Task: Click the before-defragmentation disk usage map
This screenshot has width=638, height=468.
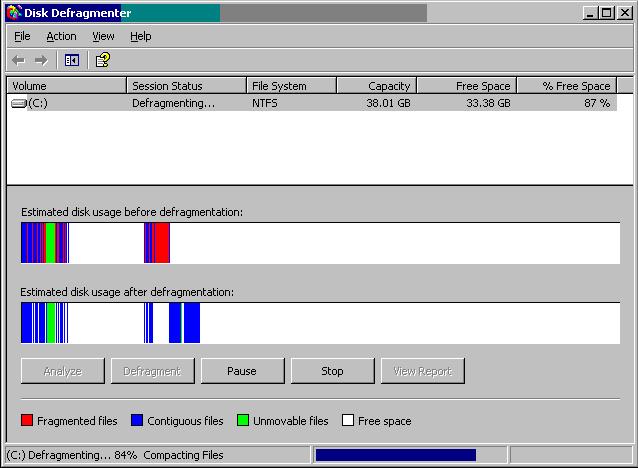Action: (321, 243)
